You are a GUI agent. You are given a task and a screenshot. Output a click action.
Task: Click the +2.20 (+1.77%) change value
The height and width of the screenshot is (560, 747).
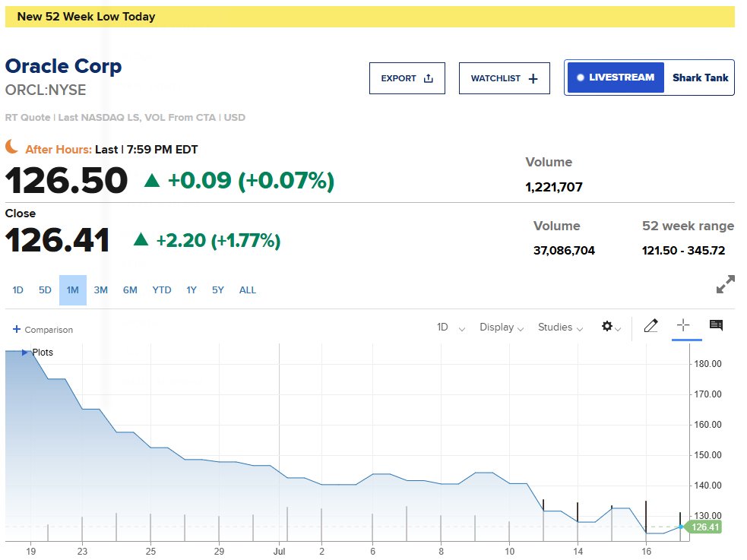click(218, 240)
